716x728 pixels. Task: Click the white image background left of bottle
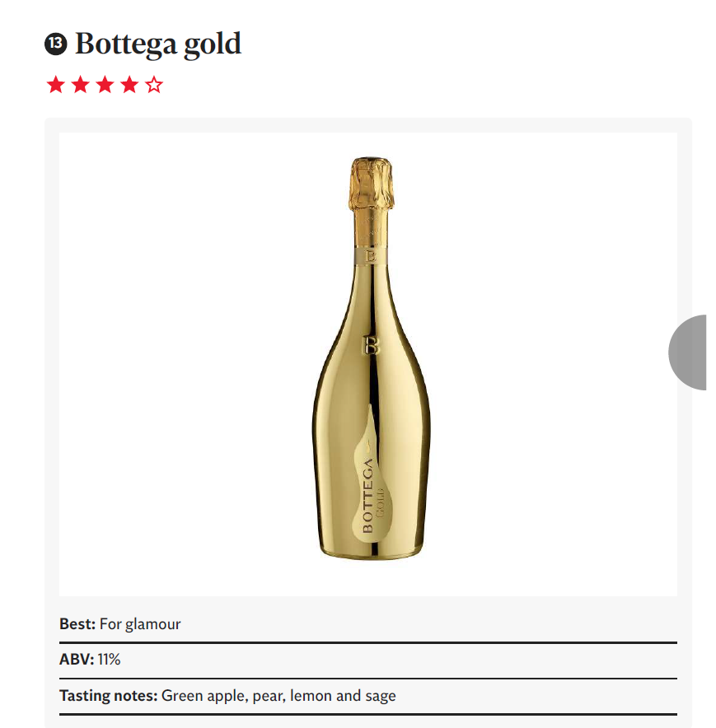tap(181, 362)
